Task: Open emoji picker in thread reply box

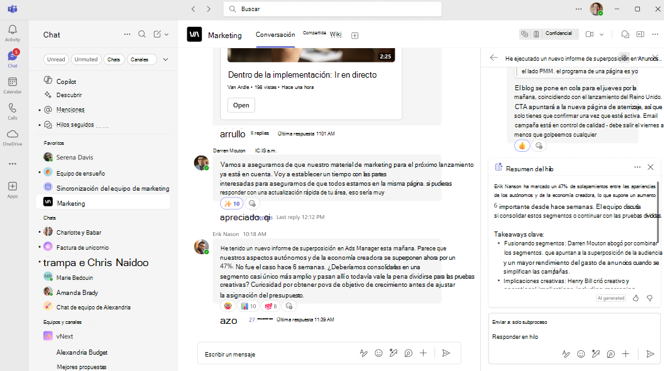Action: pos(581,354)
